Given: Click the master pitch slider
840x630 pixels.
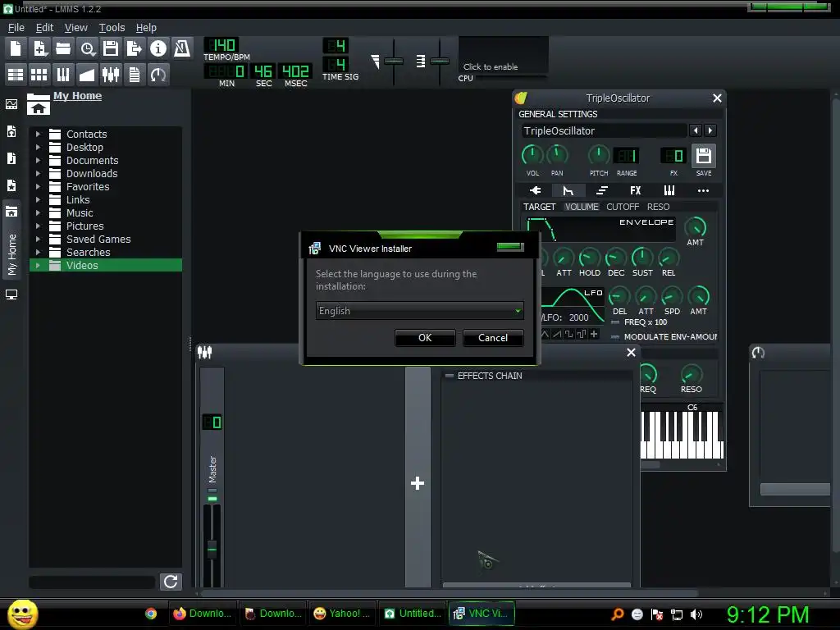Looking at the screenshot, I should pyautogui.click(x=440, y=61).
